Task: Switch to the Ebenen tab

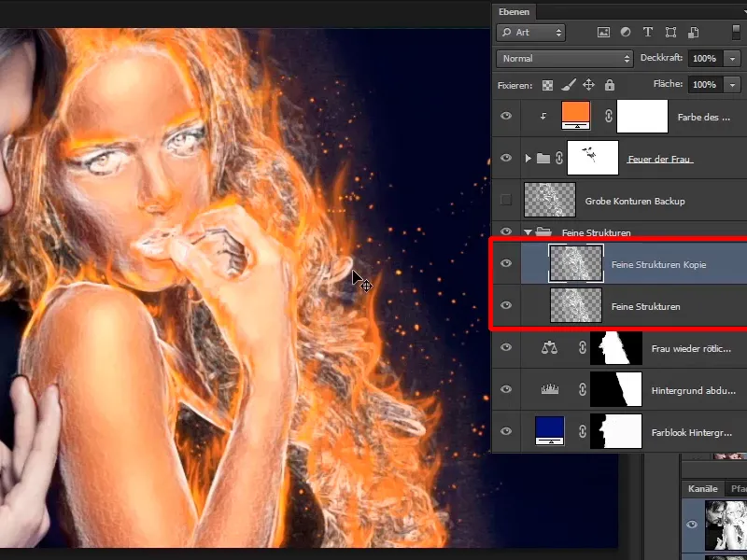Action: (514, 12)
